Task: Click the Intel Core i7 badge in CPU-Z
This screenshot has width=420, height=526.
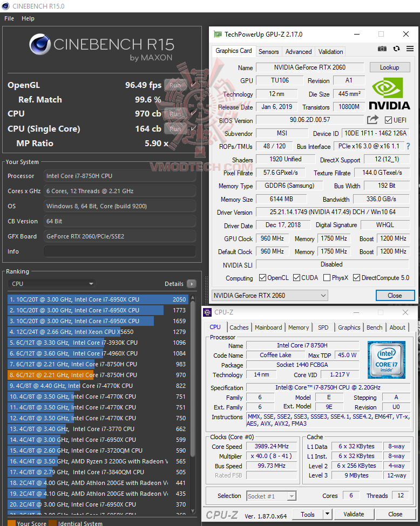Action: 387,360
